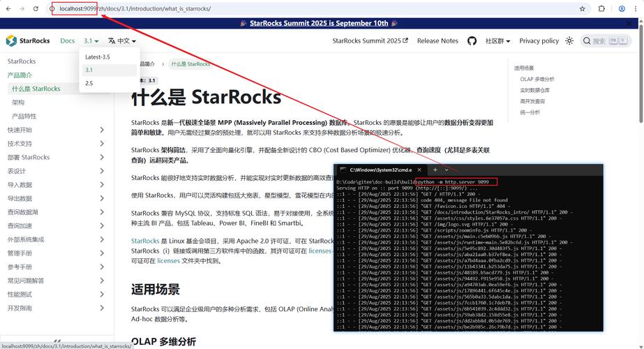Viewport: 644px width, 349px height.
Task: Open 架构 sidebar page
Action: point(18,103)
